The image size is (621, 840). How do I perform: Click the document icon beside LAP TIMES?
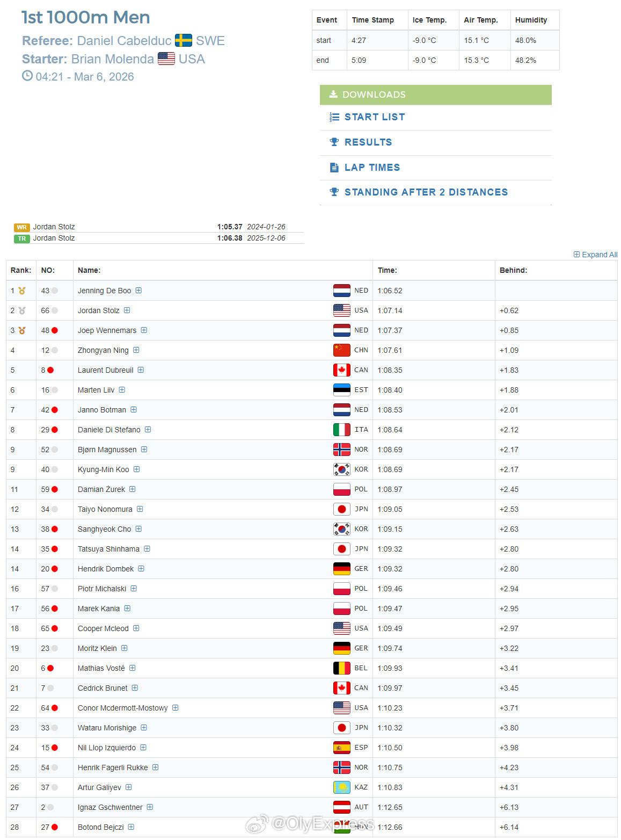(x=334, y=168)
